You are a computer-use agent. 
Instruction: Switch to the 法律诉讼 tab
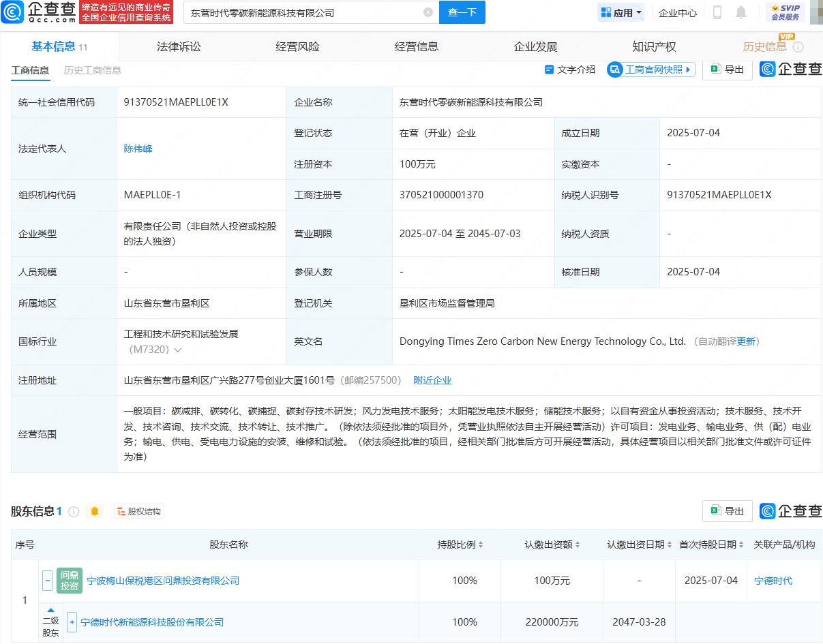click(x=179, y=47)
